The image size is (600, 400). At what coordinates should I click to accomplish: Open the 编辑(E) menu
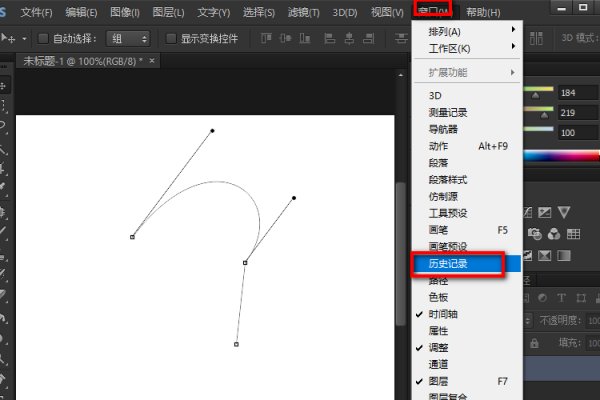[x=81, y=13]
